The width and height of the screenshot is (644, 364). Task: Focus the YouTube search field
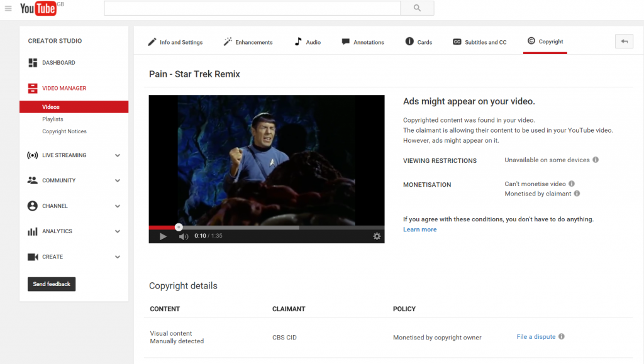pyautogui.click(x=252, y=8)
